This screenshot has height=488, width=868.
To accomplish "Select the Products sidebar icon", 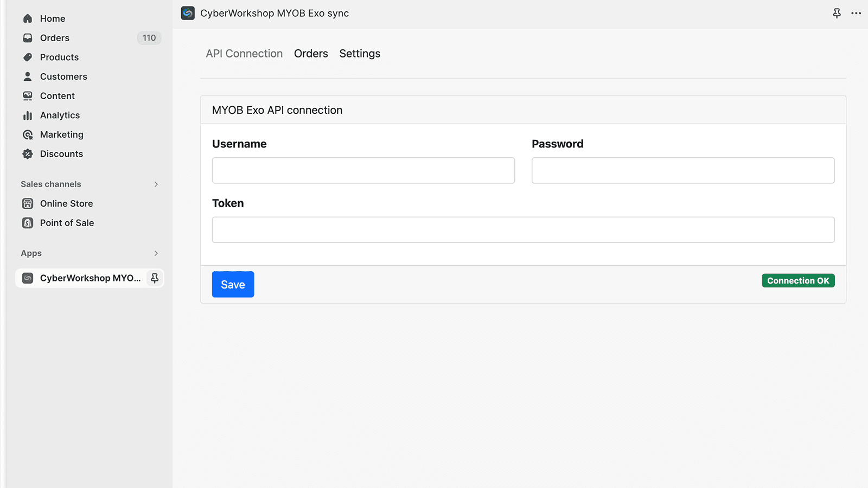I will [27, 57].
